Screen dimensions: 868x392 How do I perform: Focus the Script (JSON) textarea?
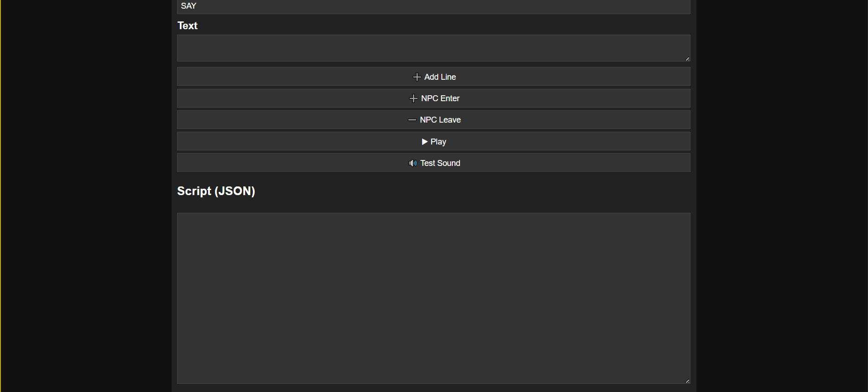[433, 298]
